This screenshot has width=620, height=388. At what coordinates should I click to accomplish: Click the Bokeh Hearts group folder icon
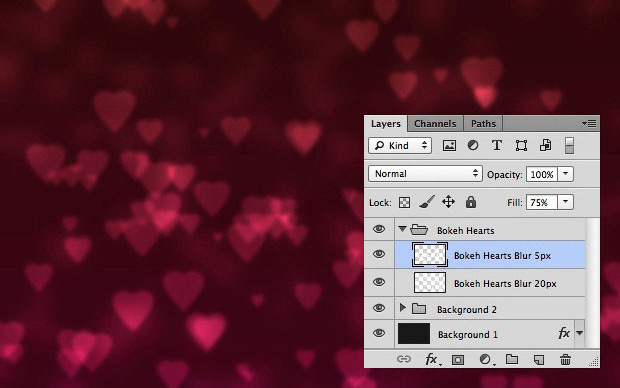point(419,229)
